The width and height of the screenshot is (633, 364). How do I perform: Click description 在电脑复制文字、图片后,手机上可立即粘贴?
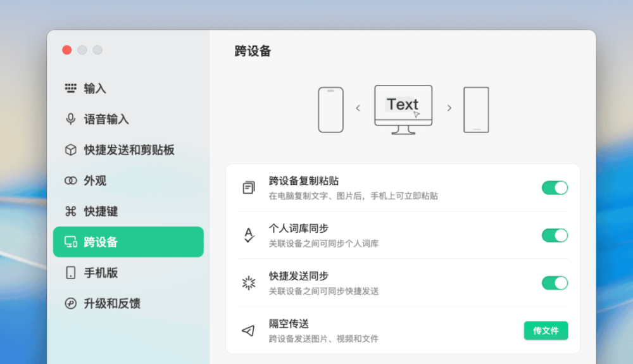tap(353, 196)
